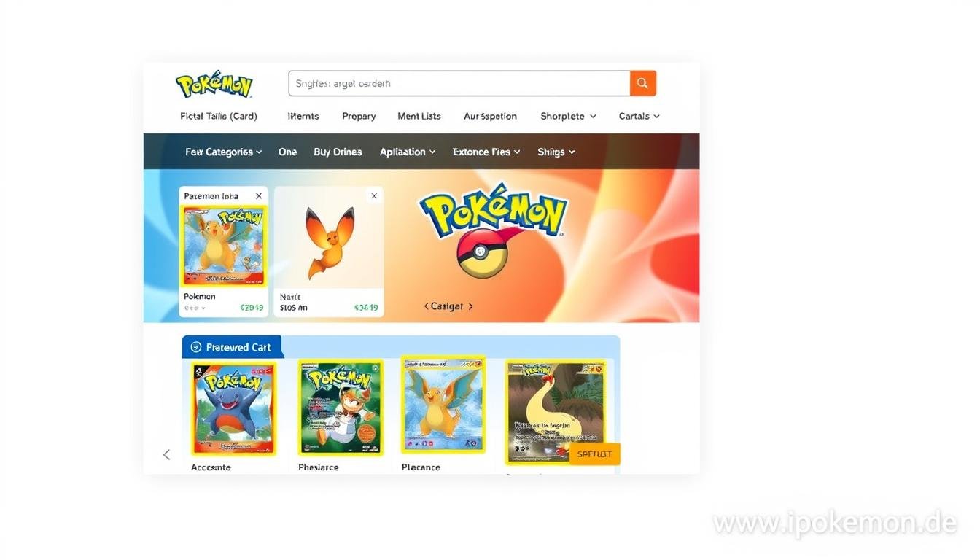Image resolution: width=980 pixels, height=560 pixels.
Task: Open the Phesiarce card thumbnail
Action: (340, 406)
